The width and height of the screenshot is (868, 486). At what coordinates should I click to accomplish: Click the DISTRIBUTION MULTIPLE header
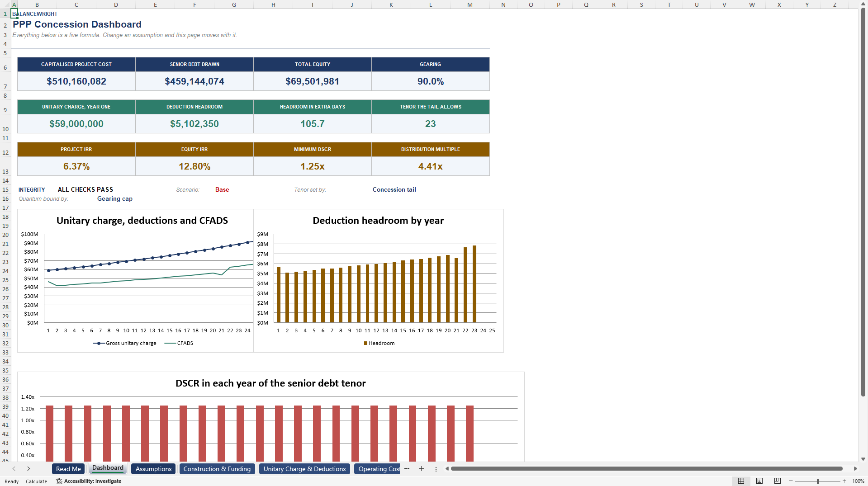(431, 149)
